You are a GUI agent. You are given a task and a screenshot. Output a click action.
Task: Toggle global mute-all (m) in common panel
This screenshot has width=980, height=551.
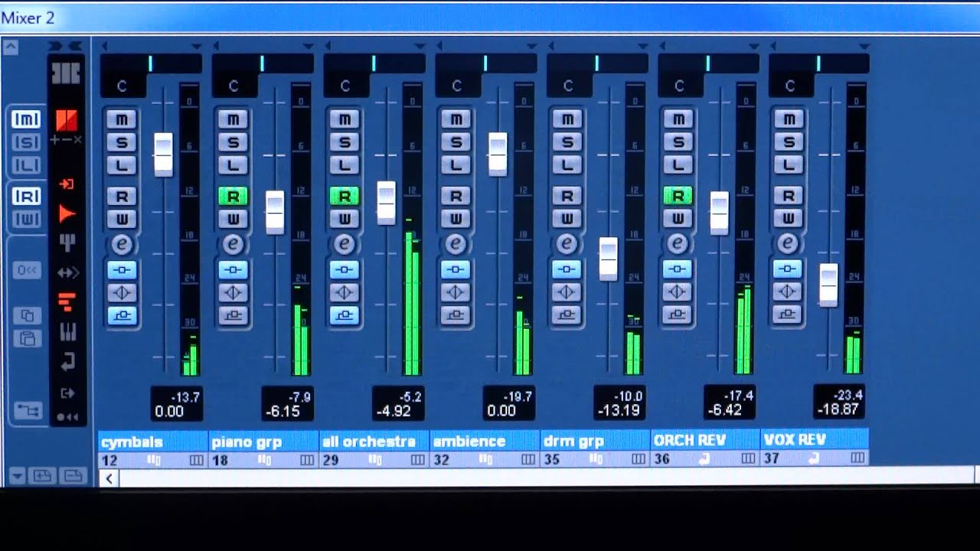point(26,119)
